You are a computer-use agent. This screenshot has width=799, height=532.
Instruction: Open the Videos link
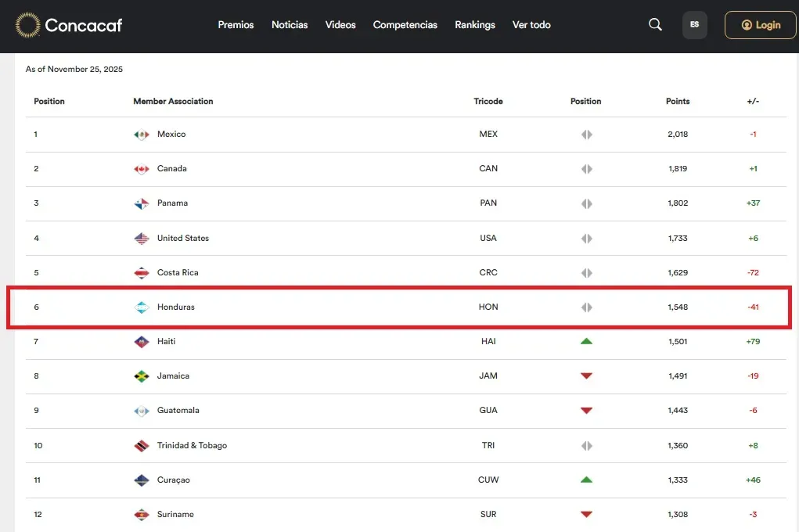coord(340,25)
